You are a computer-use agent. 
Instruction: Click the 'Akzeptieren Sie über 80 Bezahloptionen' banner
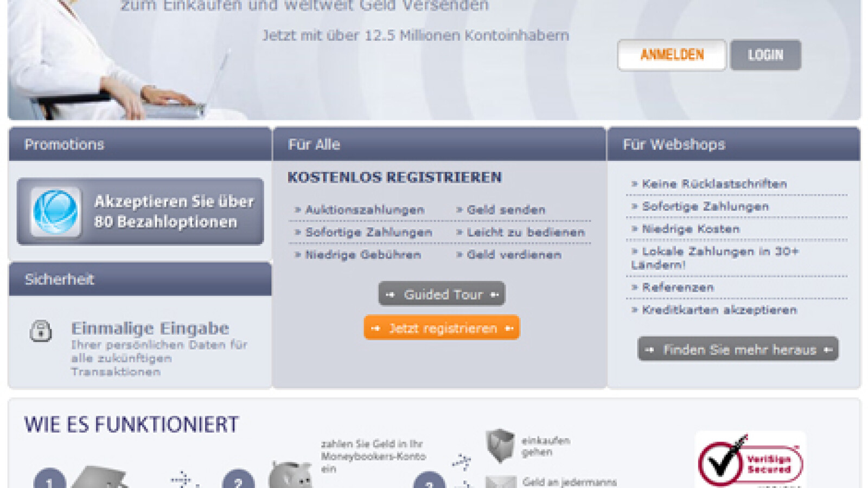pos(140,211)
